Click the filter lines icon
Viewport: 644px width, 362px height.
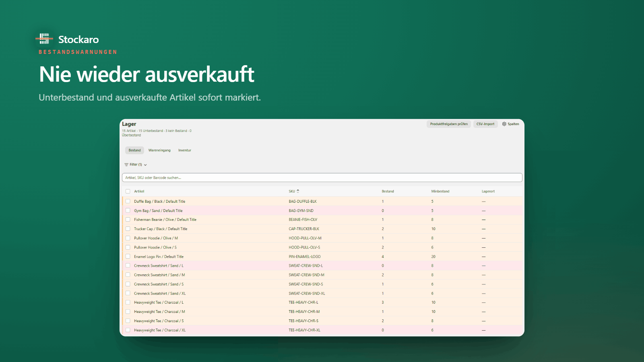click(126, 165)
